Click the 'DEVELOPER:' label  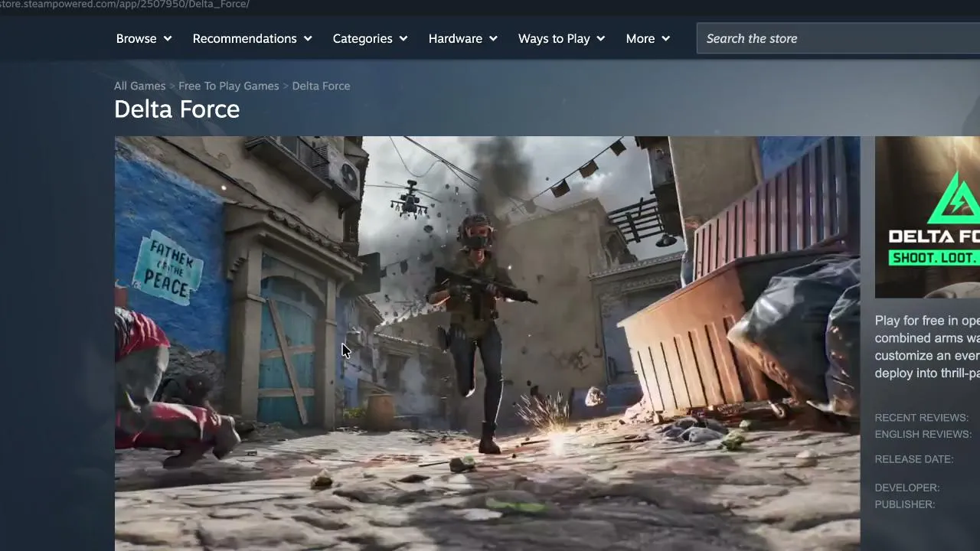tap(907, 487)
